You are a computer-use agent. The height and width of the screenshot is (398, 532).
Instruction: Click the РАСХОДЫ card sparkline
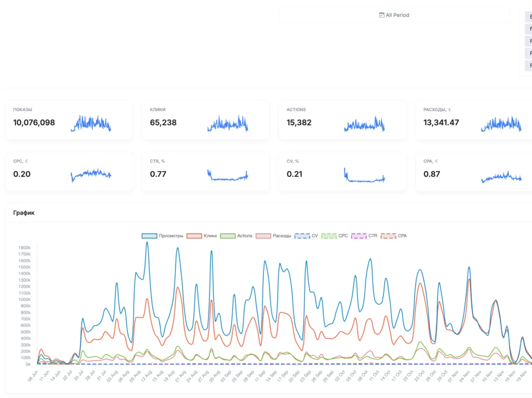click(501, 124)
